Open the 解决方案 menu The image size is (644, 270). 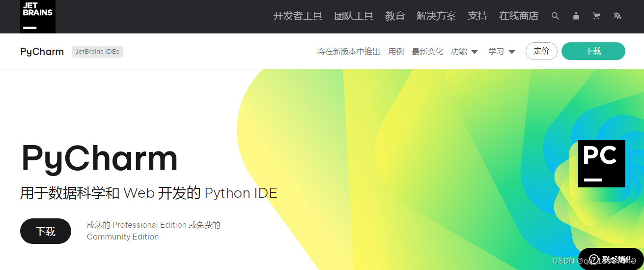[x=436, y=16]
